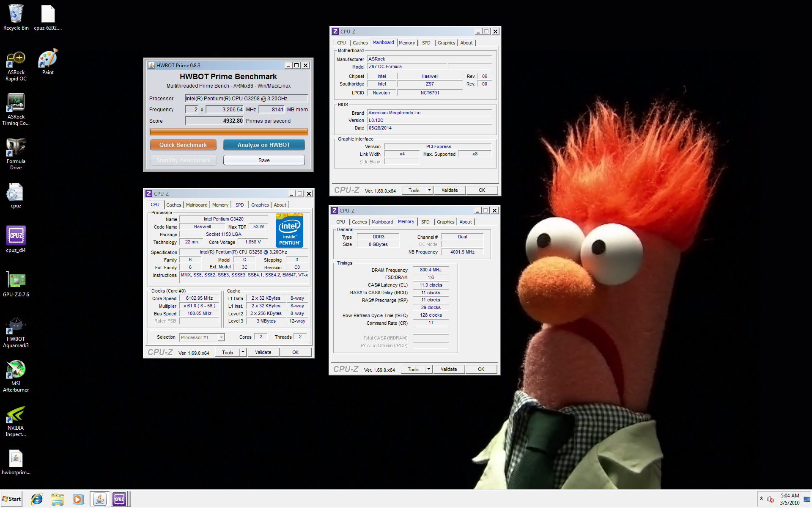Click OK in the Mainboard window
The image size is (812, 508).
click(482, 190)
